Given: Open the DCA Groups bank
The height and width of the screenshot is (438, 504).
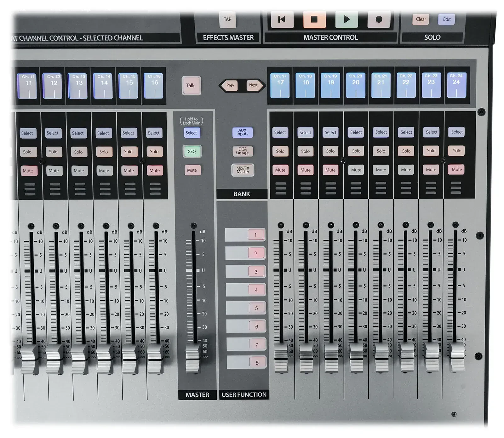Looking at the screenshot, I should pos(243,151).
